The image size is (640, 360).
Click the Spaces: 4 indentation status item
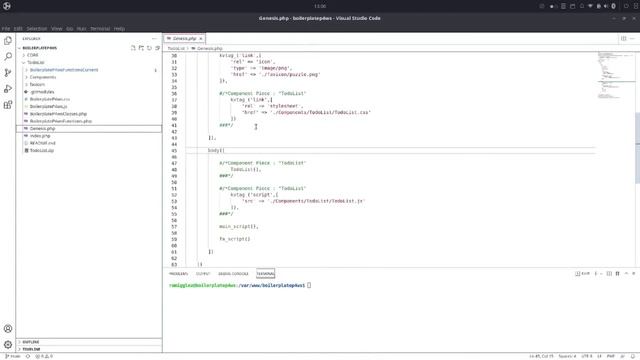(567, 356)
